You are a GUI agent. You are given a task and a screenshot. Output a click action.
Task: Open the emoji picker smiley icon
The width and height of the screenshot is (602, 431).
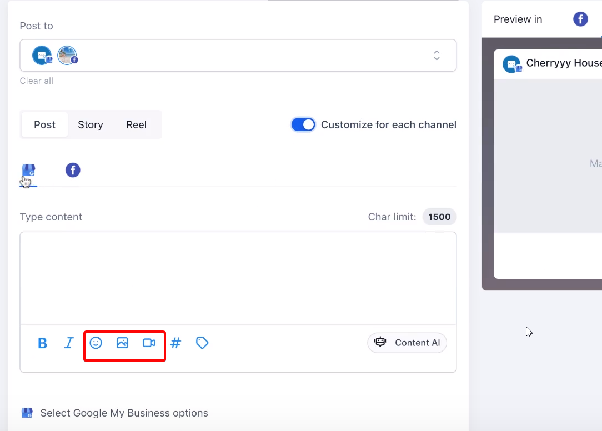[96, 343]
